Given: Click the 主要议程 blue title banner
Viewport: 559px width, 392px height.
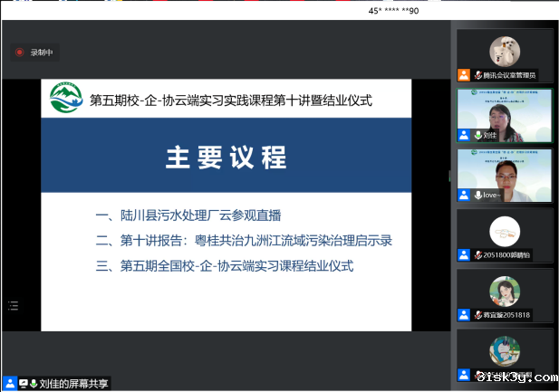Looking at the screenshot, I should click(225, 156).
